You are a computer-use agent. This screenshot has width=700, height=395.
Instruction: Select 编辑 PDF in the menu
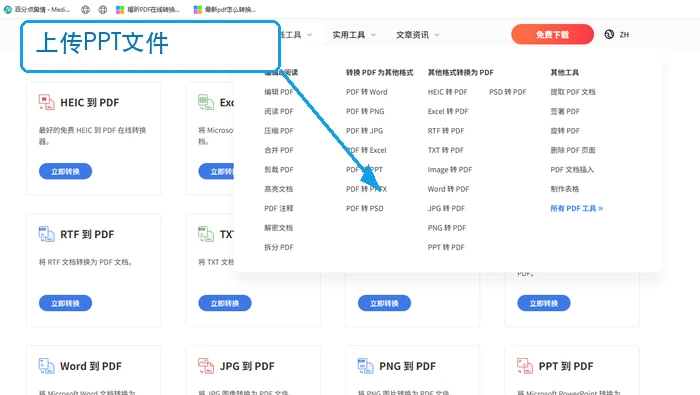point(279,92)
